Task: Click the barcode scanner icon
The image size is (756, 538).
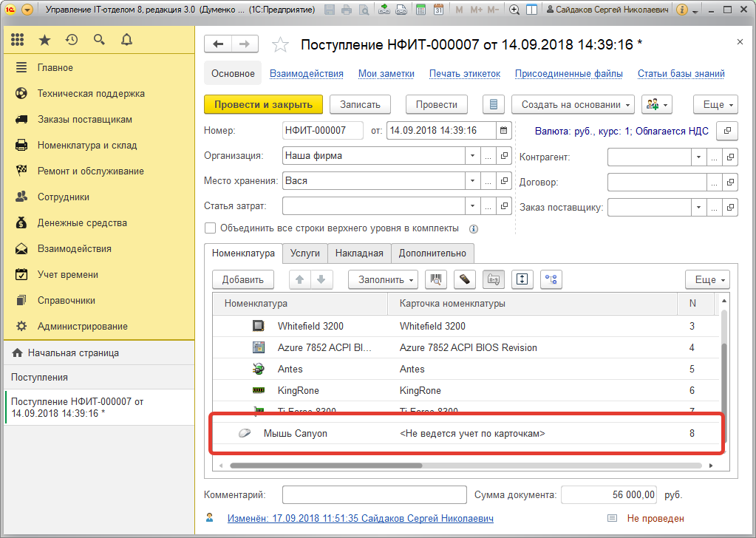Action: point(465,279)
